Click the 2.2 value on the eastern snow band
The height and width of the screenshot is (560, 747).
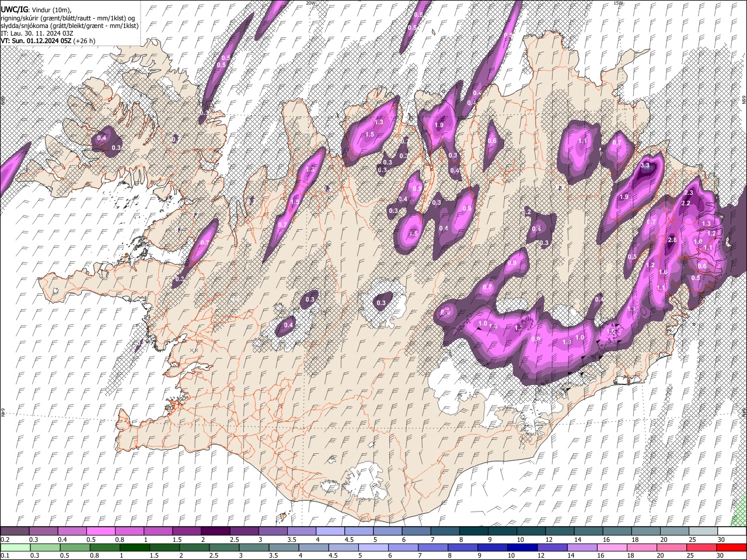point(686,203)
